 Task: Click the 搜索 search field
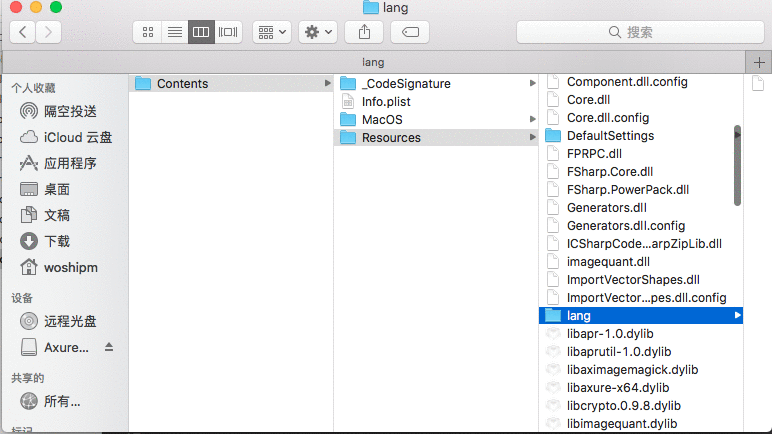[x=640, y=33]
